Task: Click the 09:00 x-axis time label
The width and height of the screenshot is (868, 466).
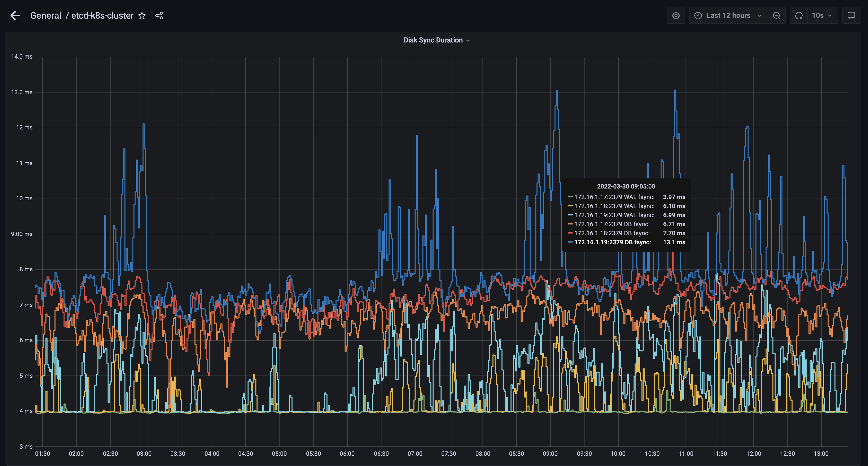Action: tap(550, 453)
